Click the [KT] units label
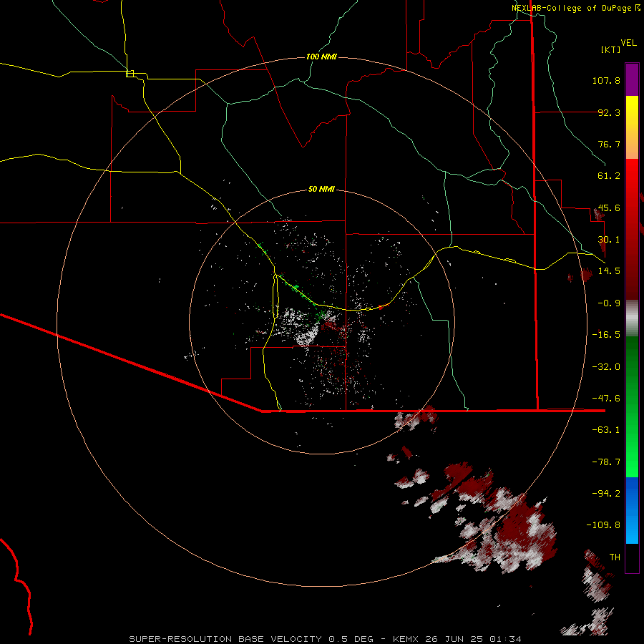This screenshot has height=644, width=644. [611, 49]
